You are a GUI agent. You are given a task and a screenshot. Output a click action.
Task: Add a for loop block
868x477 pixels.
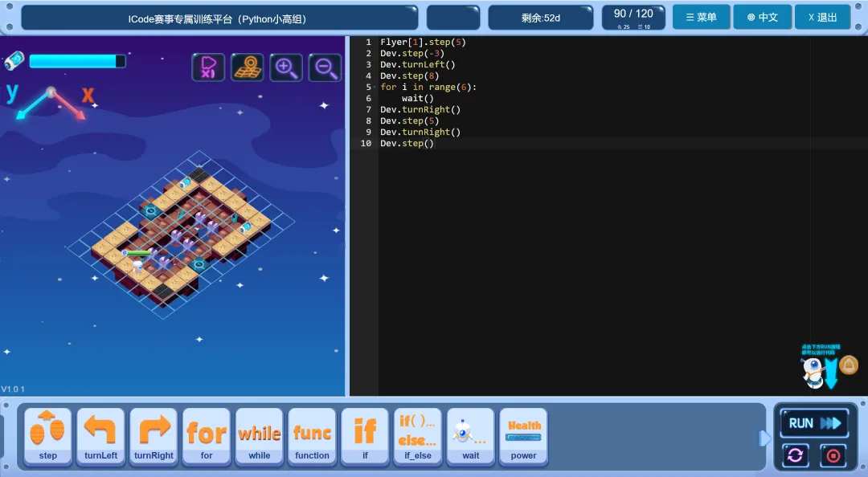[x=207, y=437]
